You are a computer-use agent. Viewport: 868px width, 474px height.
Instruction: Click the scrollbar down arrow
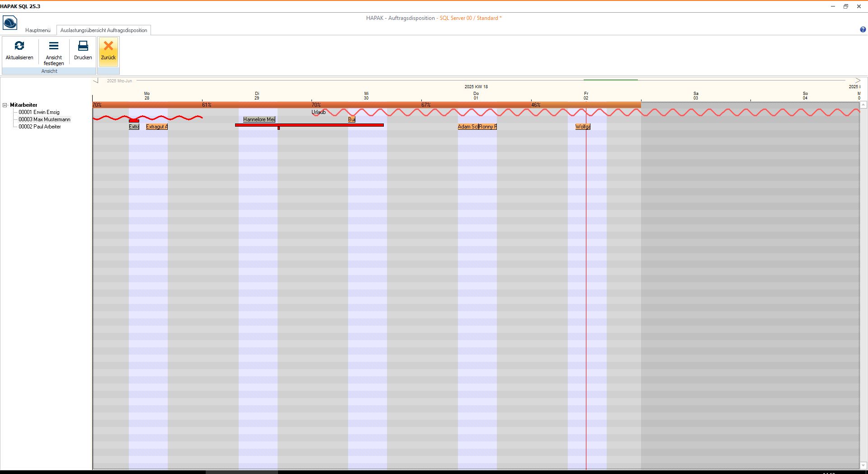[863, 466]
